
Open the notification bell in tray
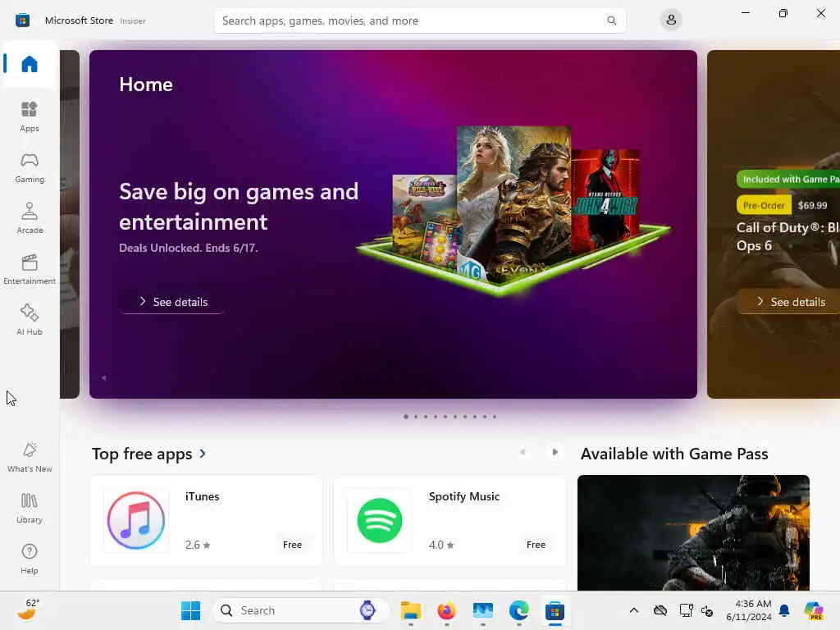pos(784,610)
